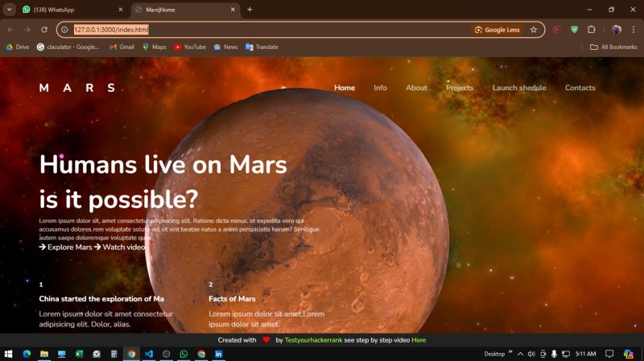Open the News bookmark

pyautogui.click(x=226, y=47)
